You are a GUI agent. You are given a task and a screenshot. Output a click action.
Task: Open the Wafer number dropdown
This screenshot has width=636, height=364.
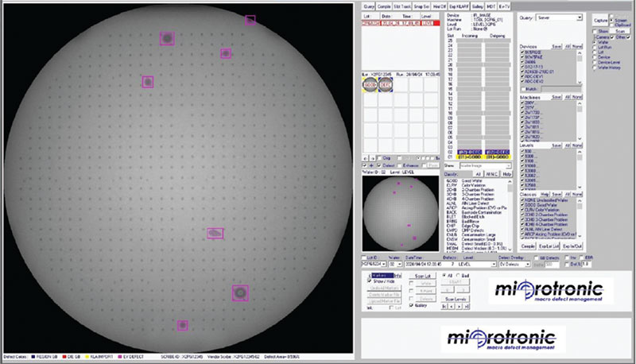coord(395,265)
